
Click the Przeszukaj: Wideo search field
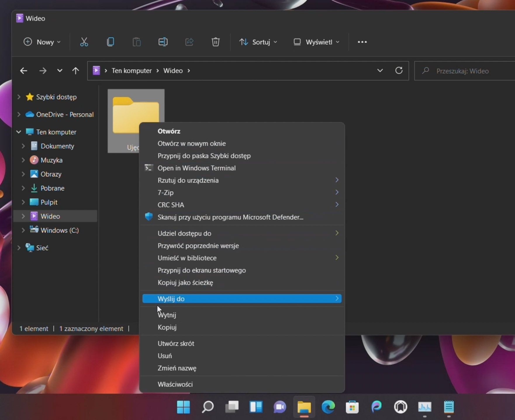tap(465, 71)
